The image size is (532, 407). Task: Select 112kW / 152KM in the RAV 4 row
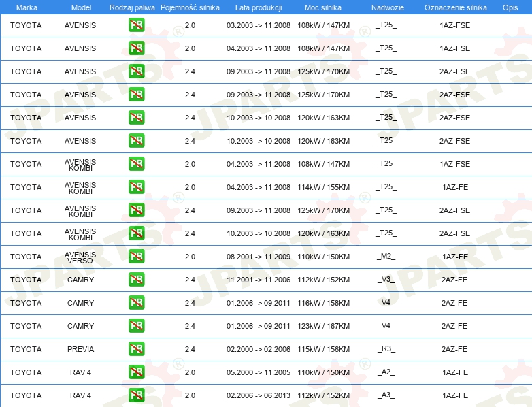coord(323,395)
